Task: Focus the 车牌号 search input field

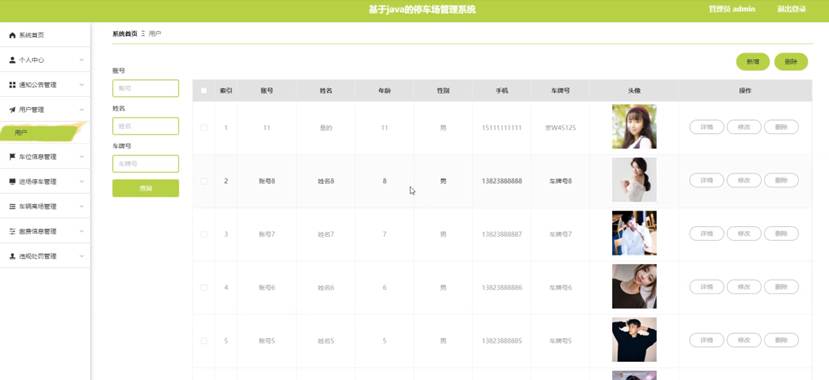Action: tap(145, 164)
